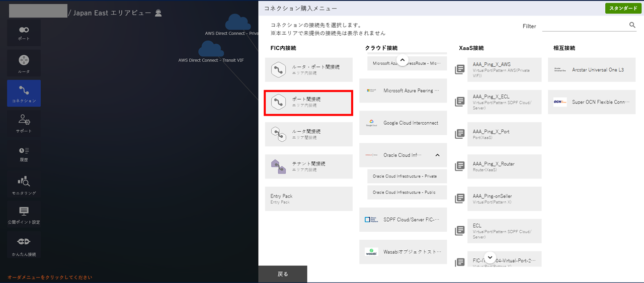The width and height of the screenshot is (644, 283).
Task: Click the Filter search magnifier icon
Action: coord(632,25)
